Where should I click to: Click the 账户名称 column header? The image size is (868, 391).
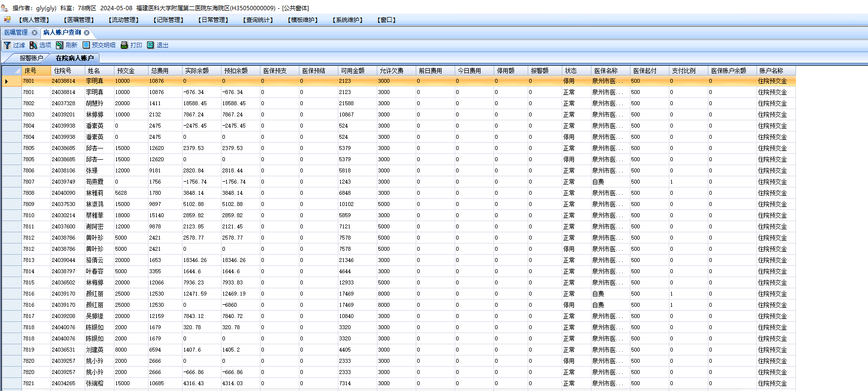(x=776, y=71)
